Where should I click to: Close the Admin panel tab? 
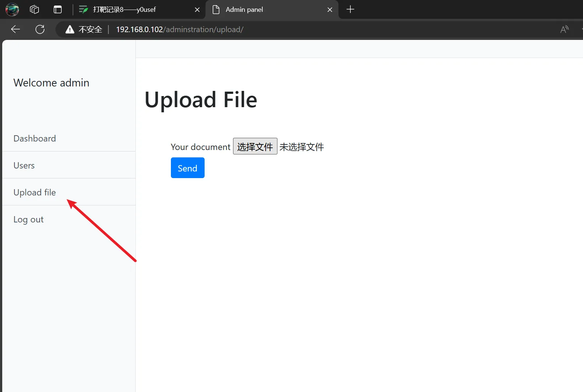coord(330,10)
